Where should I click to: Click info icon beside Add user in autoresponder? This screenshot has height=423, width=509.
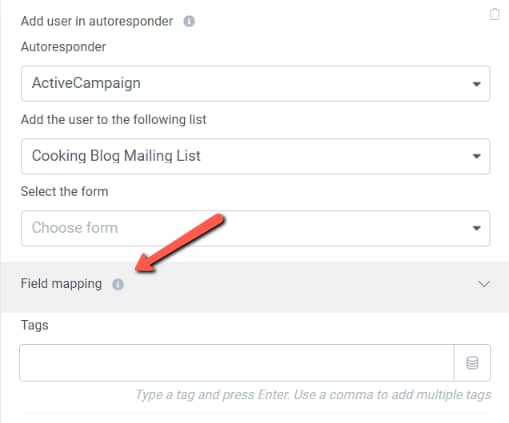coord(189,21)
